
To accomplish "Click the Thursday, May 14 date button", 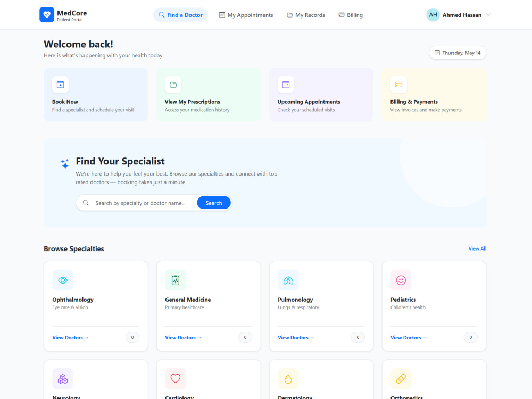I will pyautogui.click(x=458, y=53).
